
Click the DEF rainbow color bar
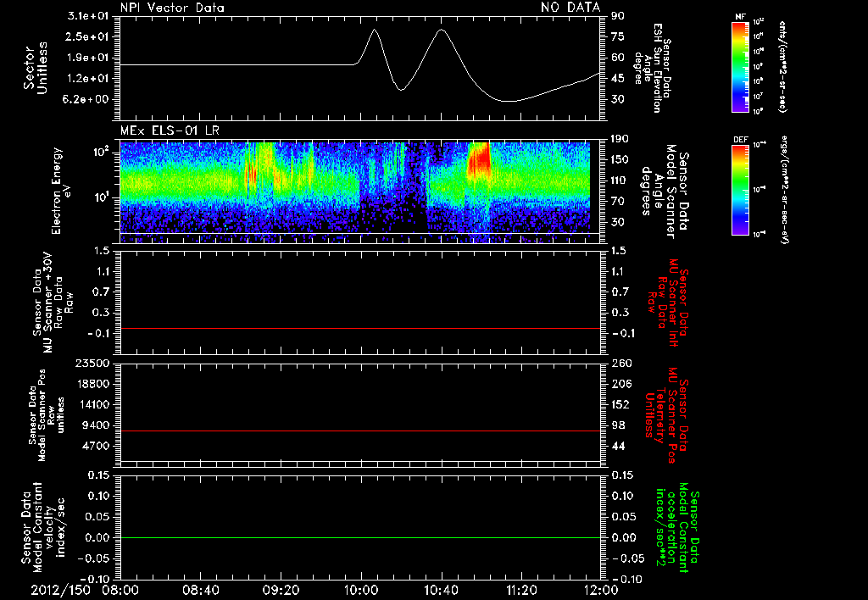click(x=740, y=191)
